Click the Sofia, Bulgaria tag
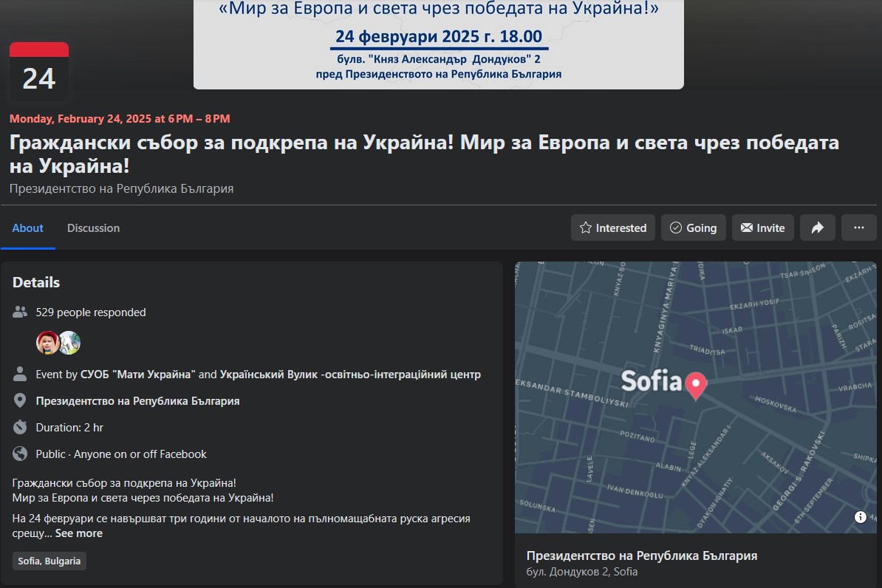Image resolution: width=882 pixels, height=588 pixels. [x=49, y=561]
